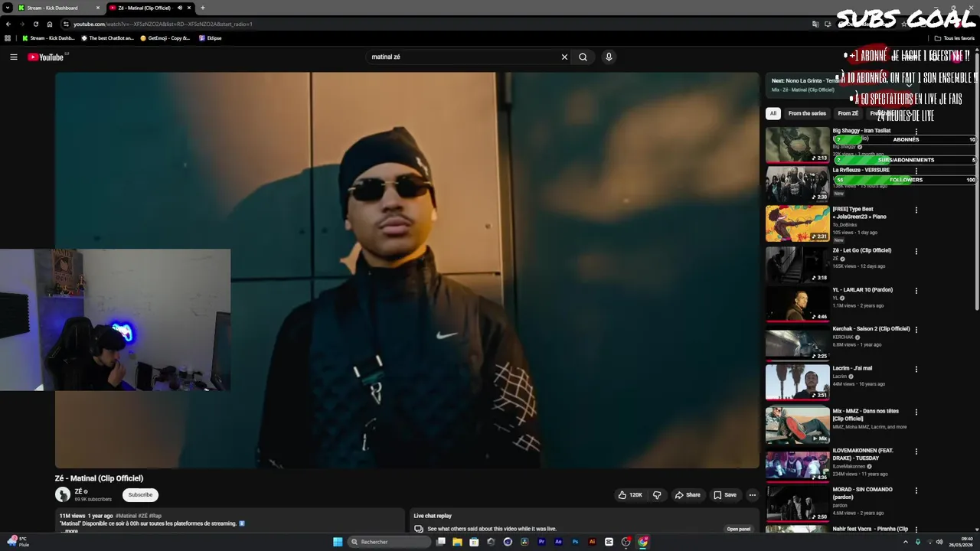This screenshot has height=551, width=980.
Task: Open the JolaGreen23 Type Beat thumbnail
Action: coord(797,223)
